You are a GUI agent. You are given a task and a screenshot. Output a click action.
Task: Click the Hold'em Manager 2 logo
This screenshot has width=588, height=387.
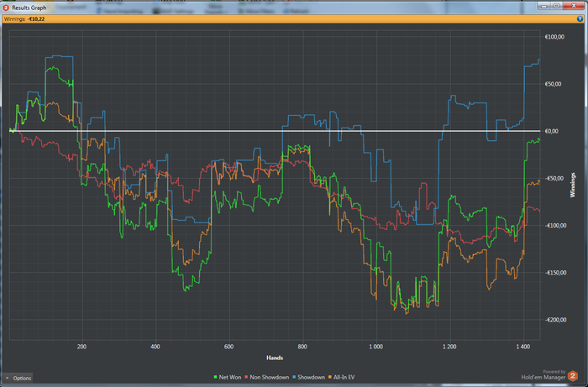coord(573,375)
